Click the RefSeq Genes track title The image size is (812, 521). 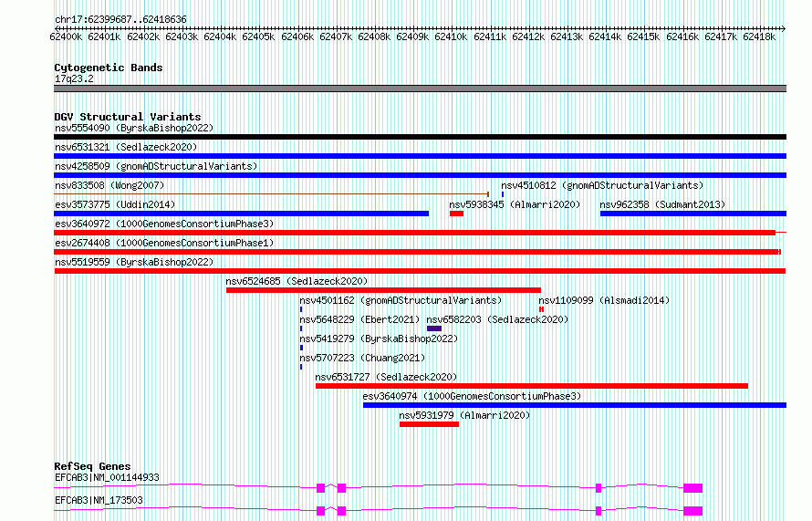(92, 466)
